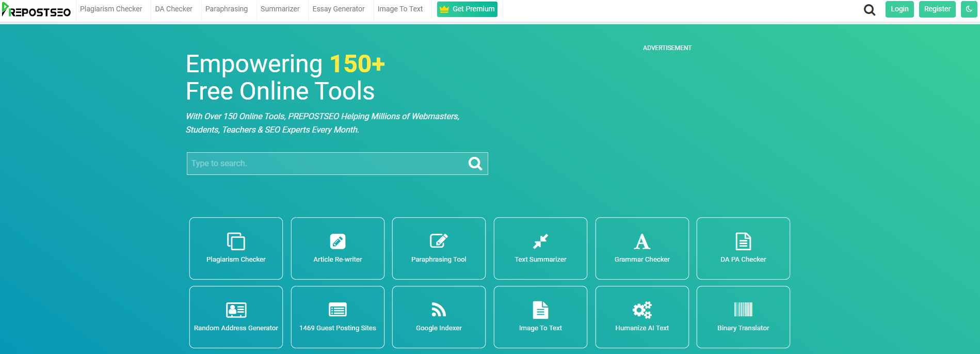
Task: Click the crown icon on Get Premium
Action: (444, 9)
